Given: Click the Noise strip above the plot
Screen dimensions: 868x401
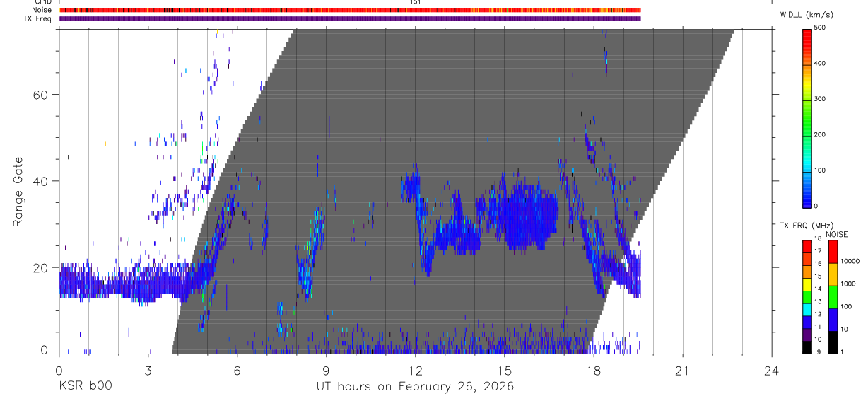Looking at the screenshot, I should 350,10.
